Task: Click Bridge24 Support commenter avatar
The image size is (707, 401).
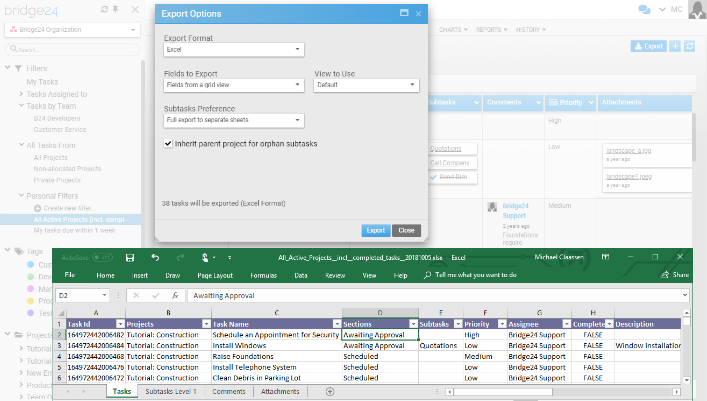Action: tap(492, 207)
